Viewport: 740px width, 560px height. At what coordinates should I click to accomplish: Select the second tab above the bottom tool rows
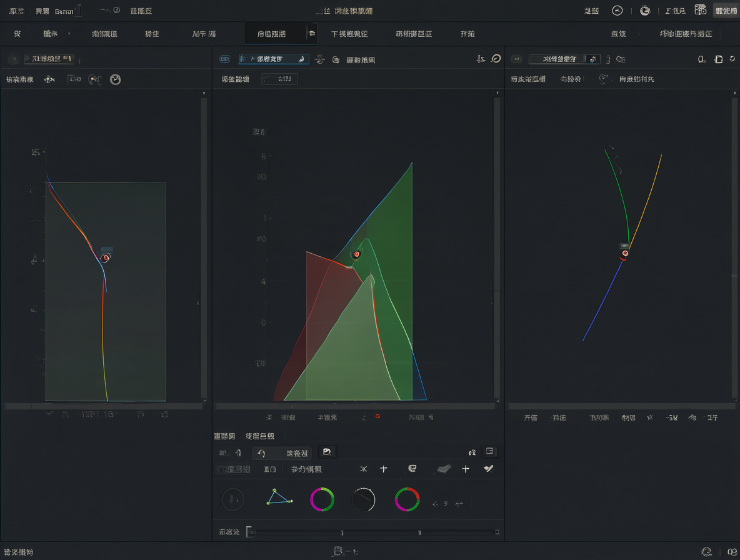[x=259, y=436]
